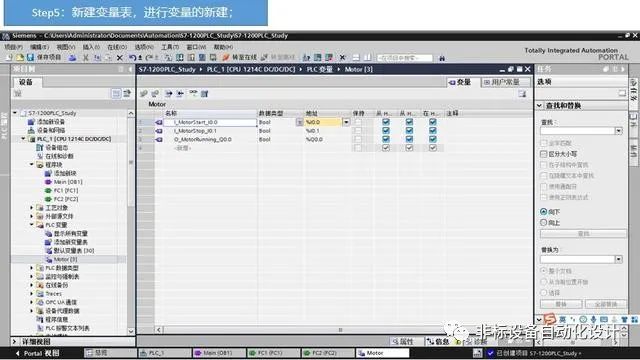Viewport: 640px width, 360px height.
Task: Expand the PLC 数据类型 tree node
Action: click(x=31, y=268)
